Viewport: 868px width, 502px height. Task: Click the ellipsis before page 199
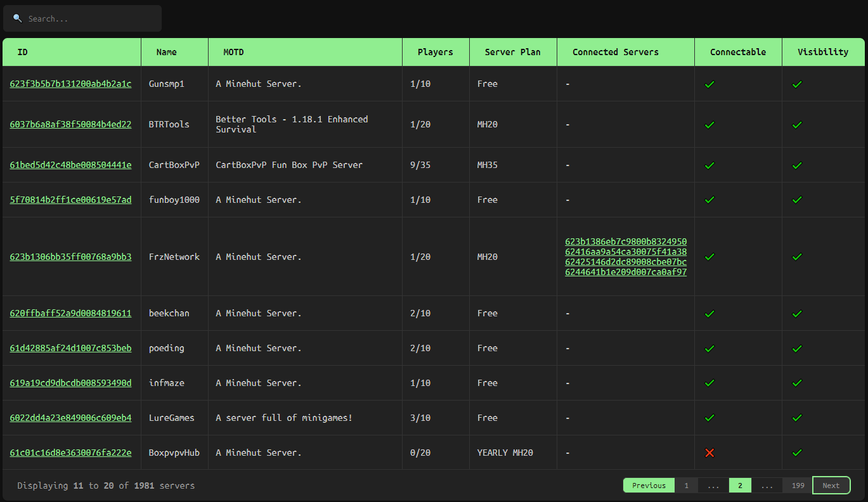click(x=767, y=486)
